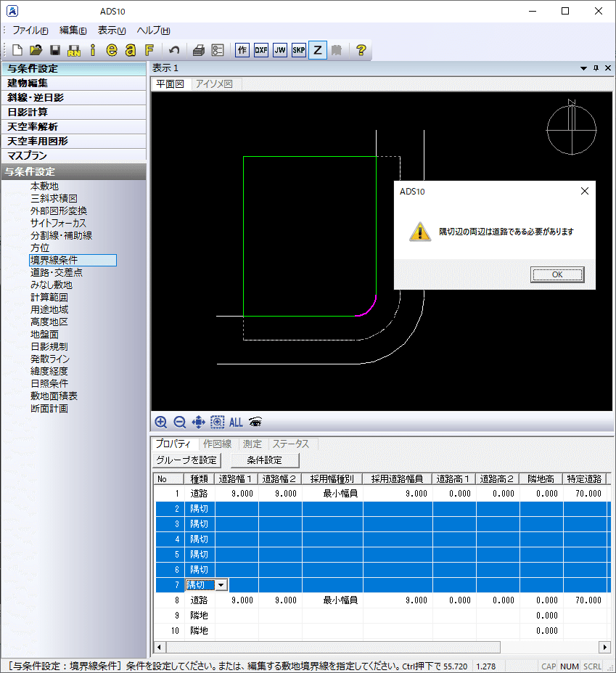Click the 特定道路 column header
Screen dimensions: 616x673
point(584,479)
